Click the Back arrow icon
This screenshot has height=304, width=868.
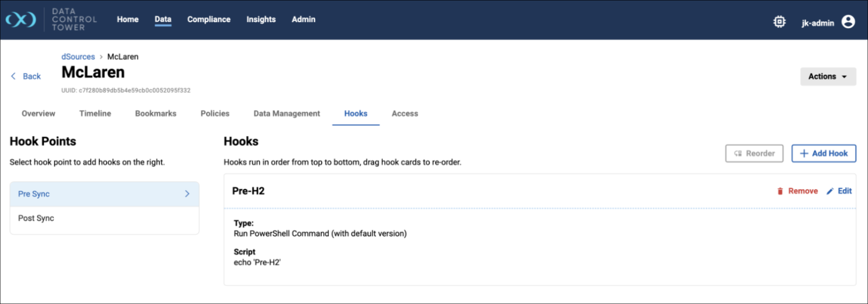14,76
